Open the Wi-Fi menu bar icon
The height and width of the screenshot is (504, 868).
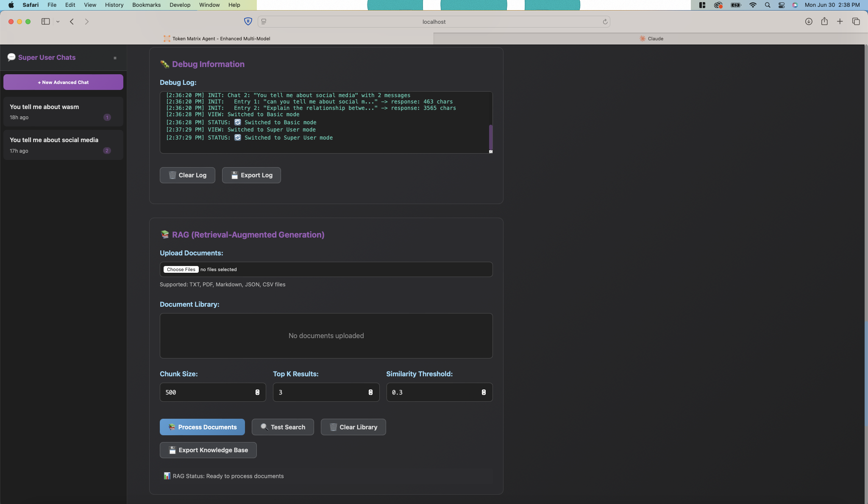click(x=753, y=5)
